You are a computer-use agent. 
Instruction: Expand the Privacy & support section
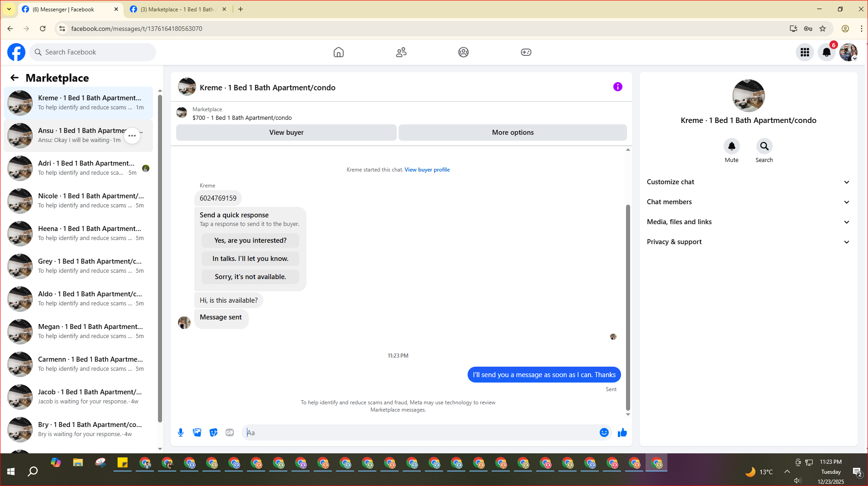(x=748, y=242)
